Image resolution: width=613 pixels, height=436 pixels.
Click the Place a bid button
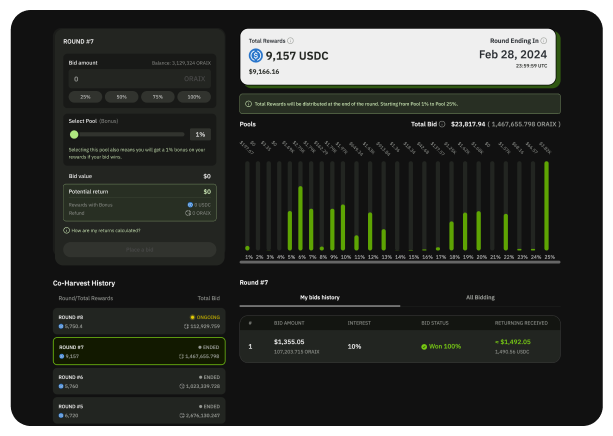click(x=140, y=249)
